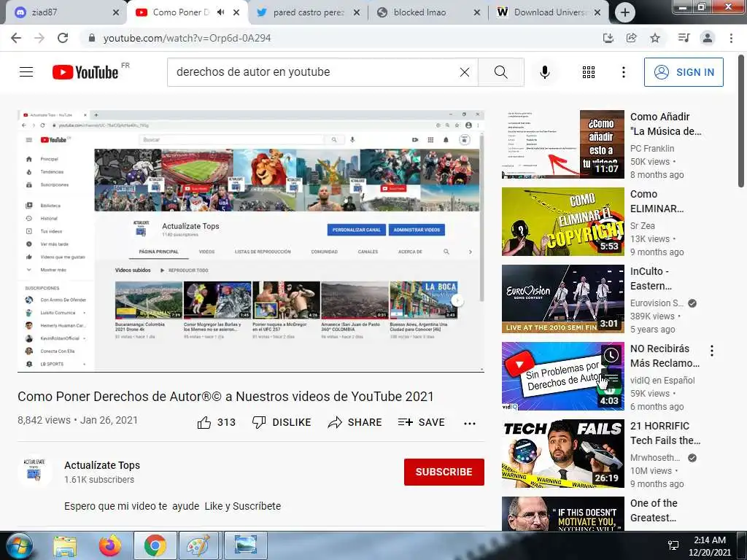Click the install/download page icon in address bar
Image resolution: width=747 pixels, height=560 pixels.
coord(608,38)
